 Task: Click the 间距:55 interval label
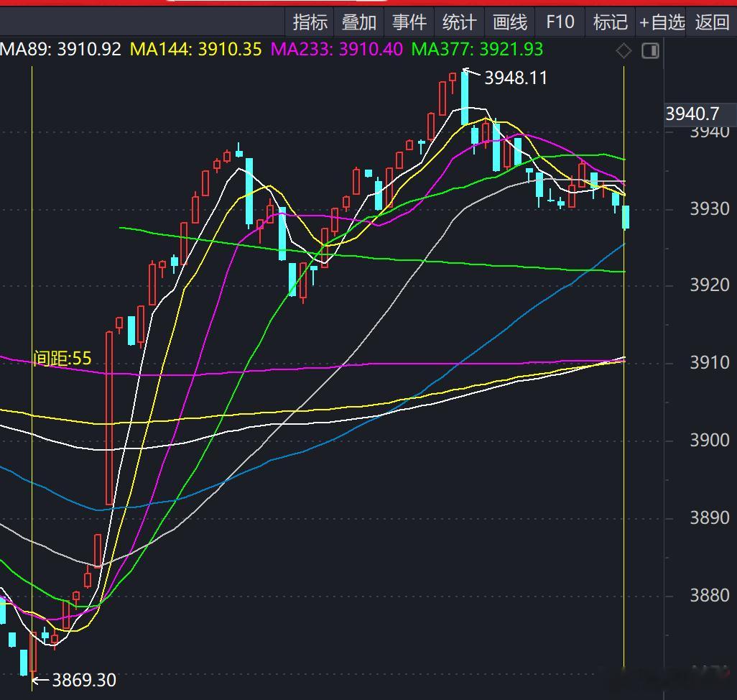62,358
